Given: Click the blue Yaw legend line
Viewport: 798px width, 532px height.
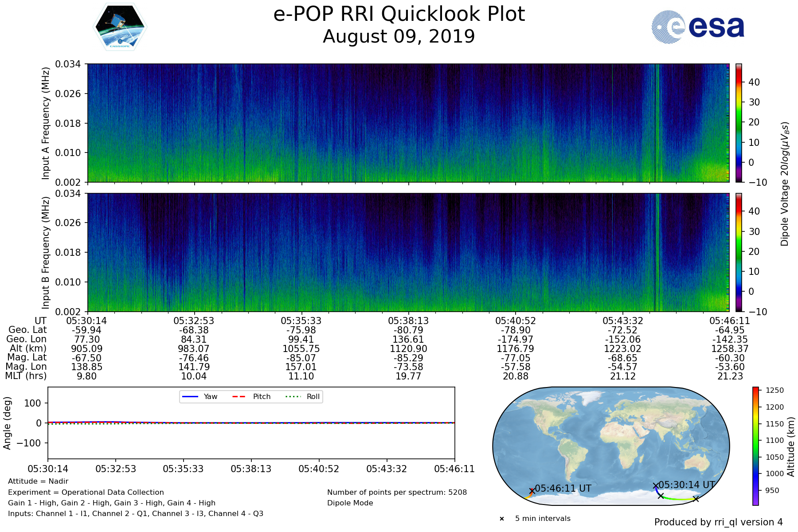Looking at the screenshot, I should click(190, 396).
